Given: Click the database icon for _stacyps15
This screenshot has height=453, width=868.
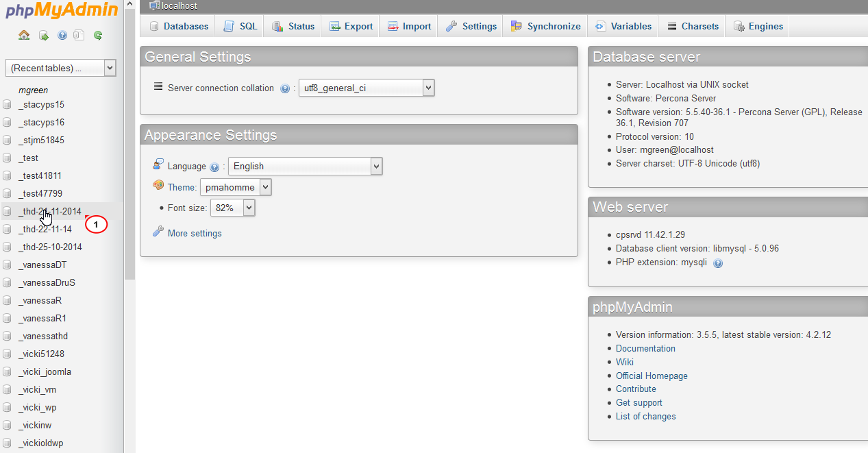Looking at the screenshot, I should pos(7,105).
